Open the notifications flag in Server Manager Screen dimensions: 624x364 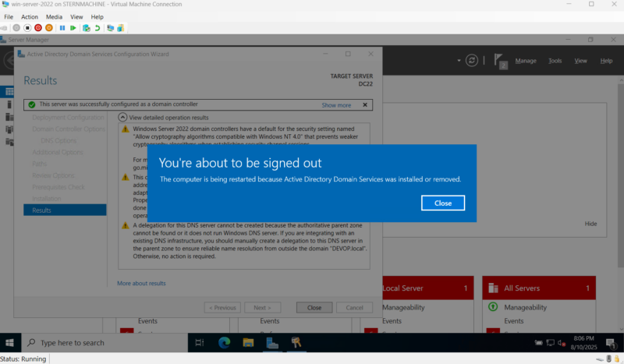pyautogui.click(x=500, y=61)
